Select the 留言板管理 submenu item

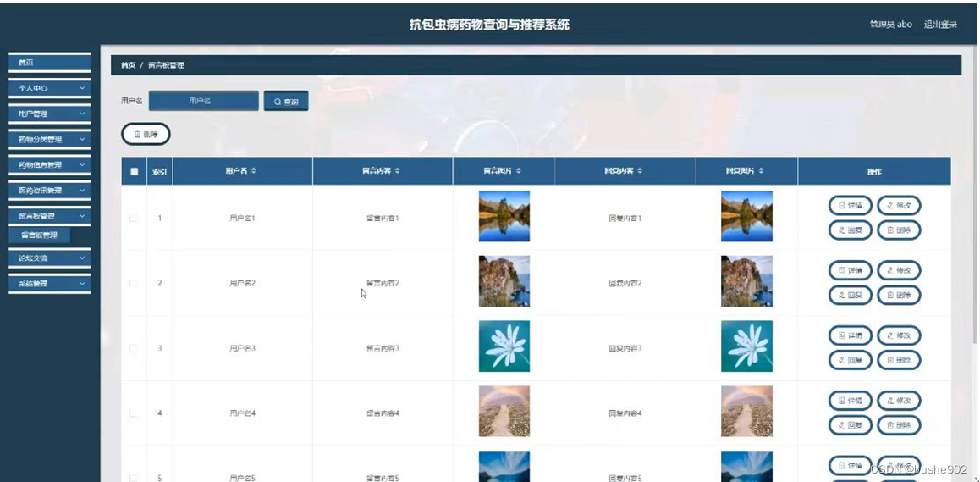coord(40,235)
